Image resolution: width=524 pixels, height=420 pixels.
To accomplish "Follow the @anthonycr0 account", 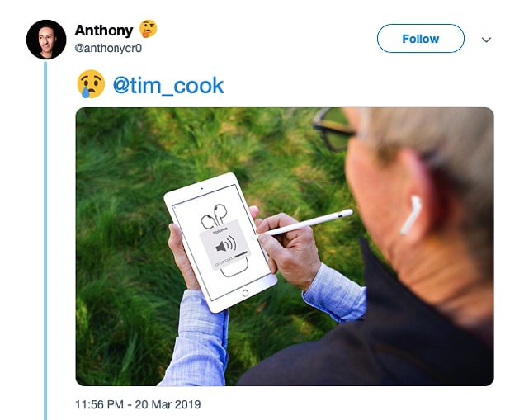I will tap(420, 39).
